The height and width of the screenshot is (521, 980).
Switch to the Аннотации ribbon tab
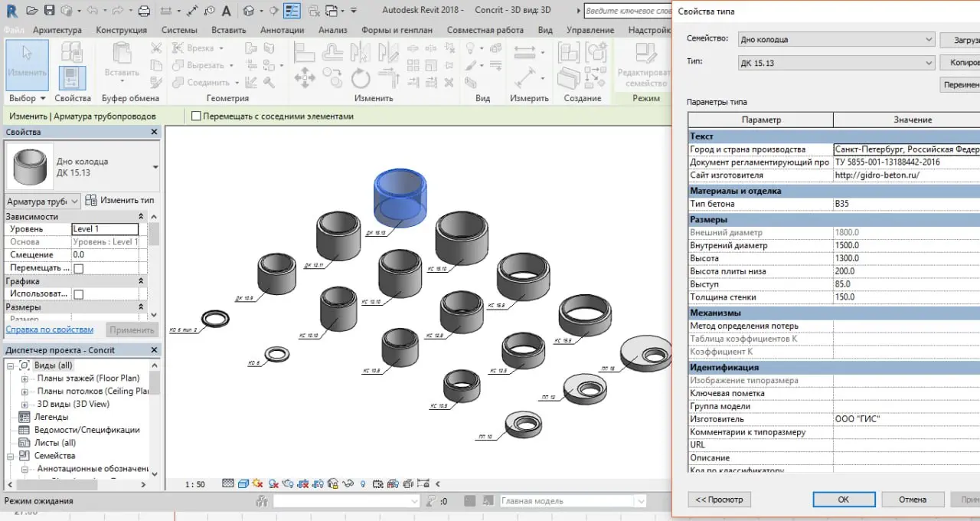(x=283, y=30)
